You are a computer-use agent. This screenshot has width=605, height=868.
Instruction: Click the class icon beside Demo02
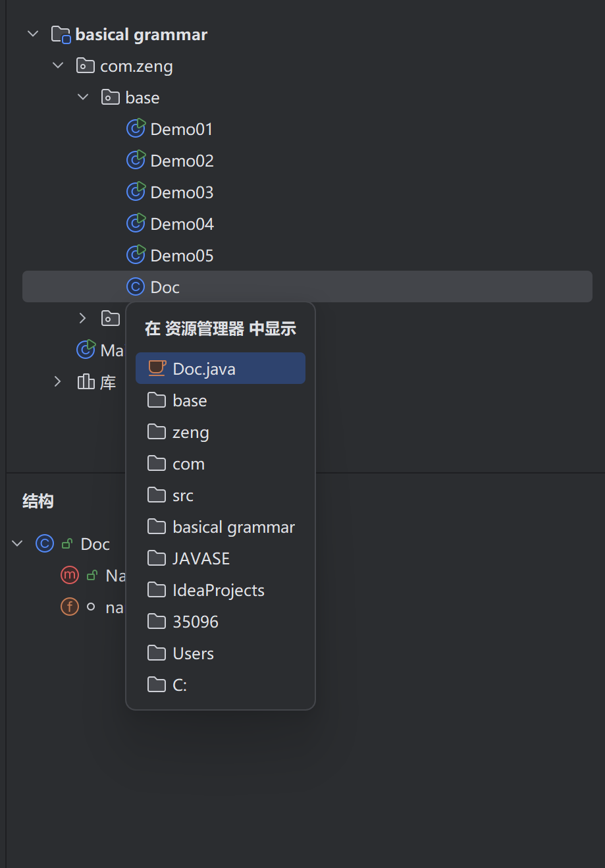click(x=136, y=160)
